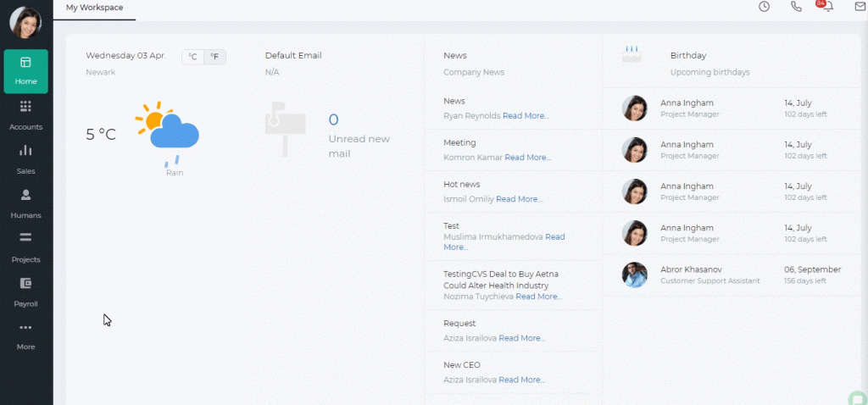Screen dimensions: 868x405
Task: Read more on Komron Kamar meeting
Action: click(527, 157)
